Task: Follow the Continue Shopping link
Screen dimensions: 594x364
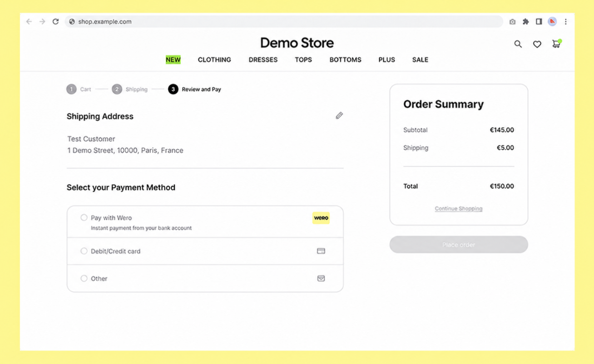Action: pyautogui.click(x=459, y=209)
